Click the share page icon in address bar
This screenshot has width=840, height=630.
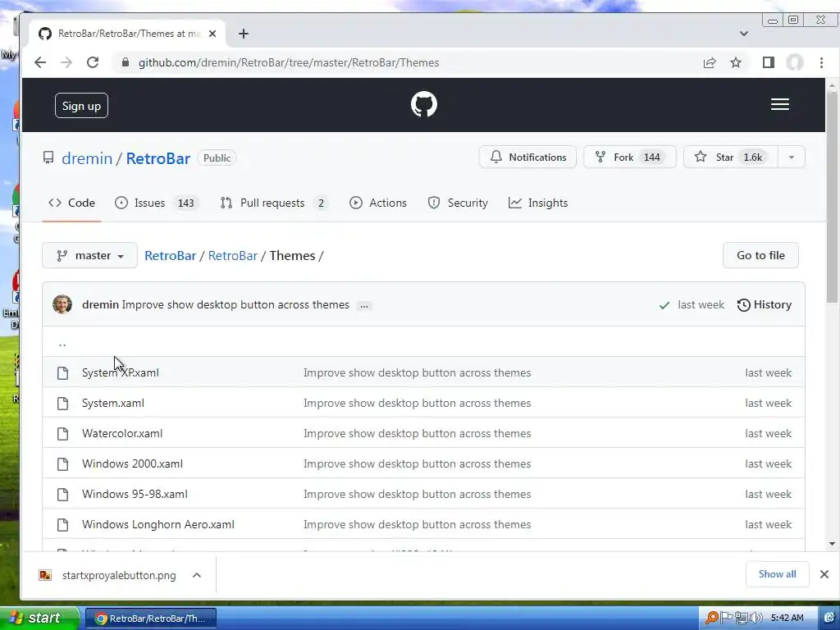coord(710,62)
